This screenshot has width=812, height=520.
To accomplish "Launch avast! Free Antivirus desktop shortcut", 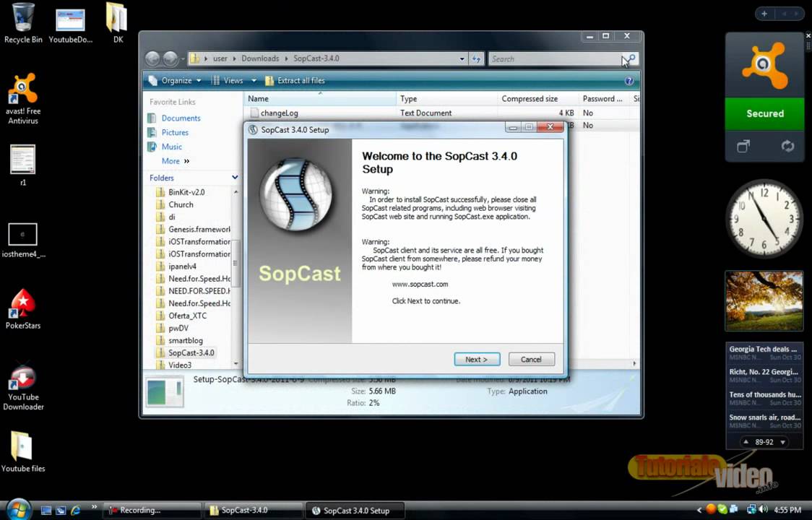I will (23, 98).
